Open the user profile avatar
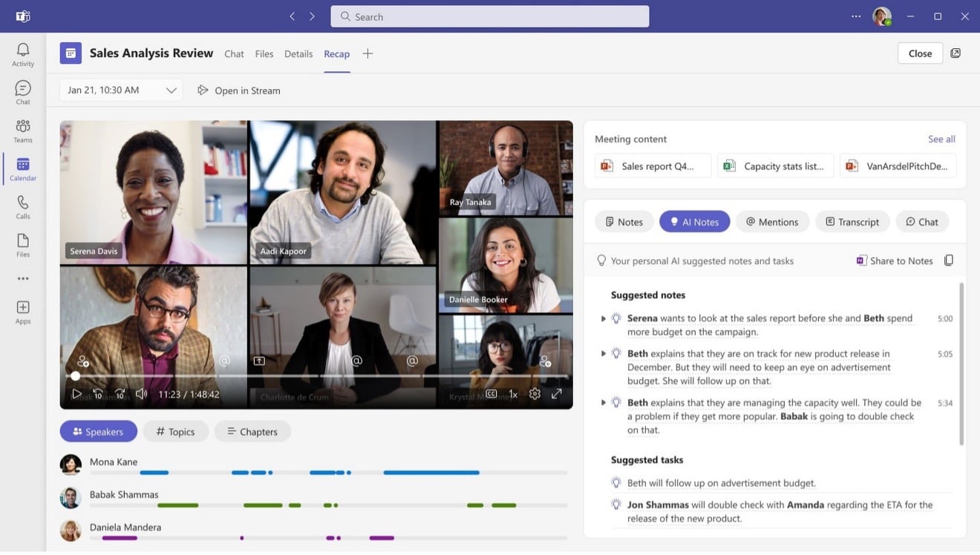This screenshot has height=555, width=980. coord(881,16)
